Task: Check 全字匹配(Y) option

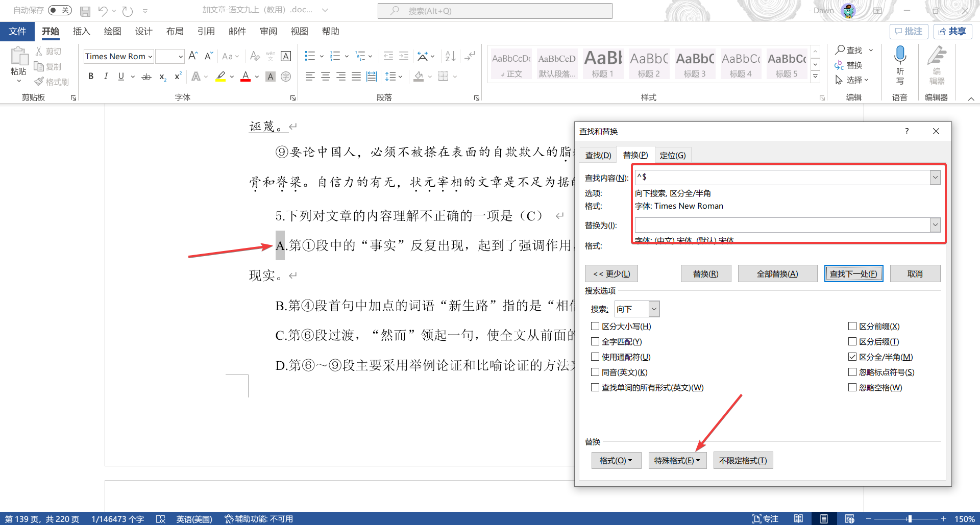Action: tap(595, 341)
